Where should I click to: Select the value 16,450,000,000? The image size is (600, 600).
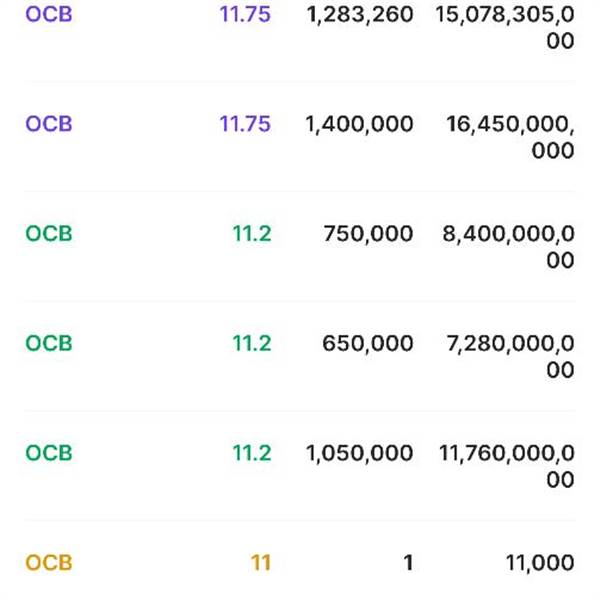coord(508,137)
